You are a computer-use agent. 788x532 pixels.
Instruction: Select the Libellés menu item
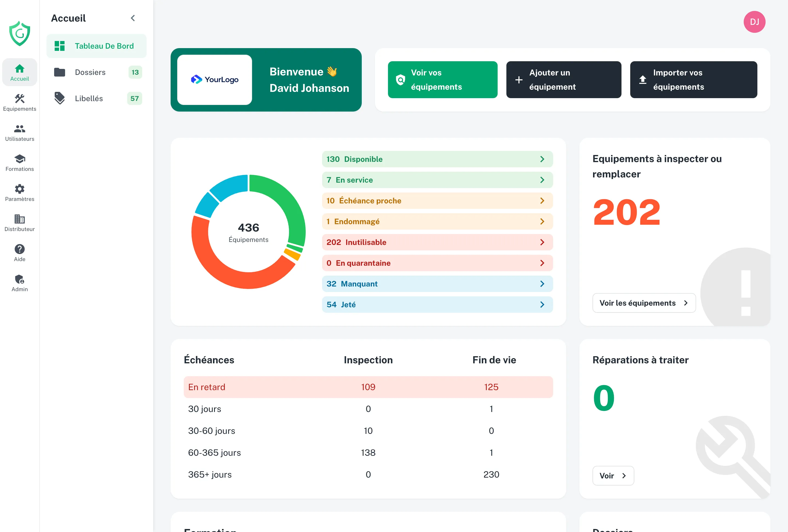[x=97, y=98]
